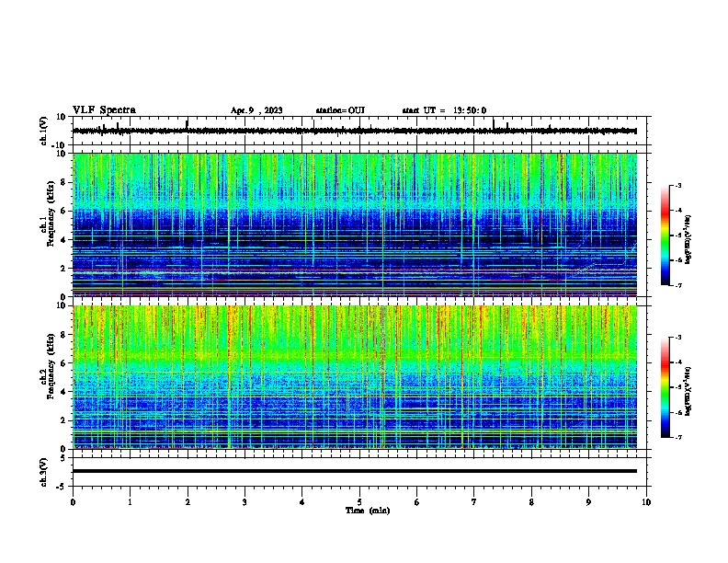This screenshot has width=728, height=563.
Task: Click the "ch.1(V)" waveform axis label
Action: [44, 131]
